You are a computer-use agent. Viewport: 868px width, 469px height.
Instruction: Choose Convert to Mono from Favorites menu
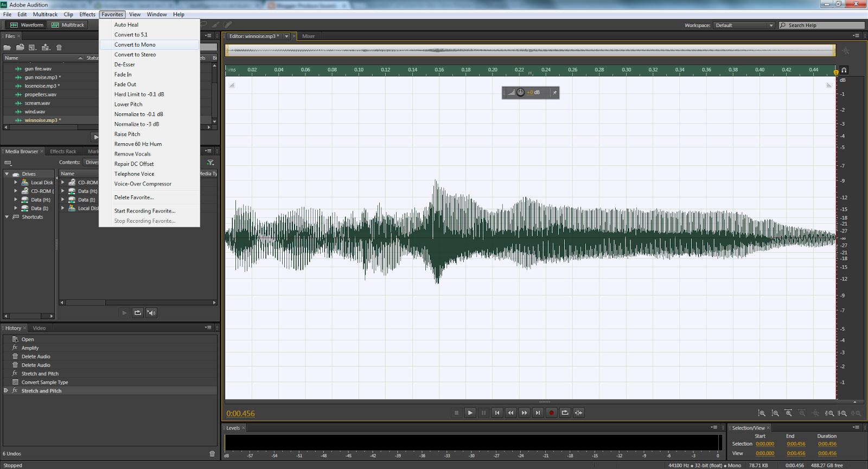click(x=149, y=45)
